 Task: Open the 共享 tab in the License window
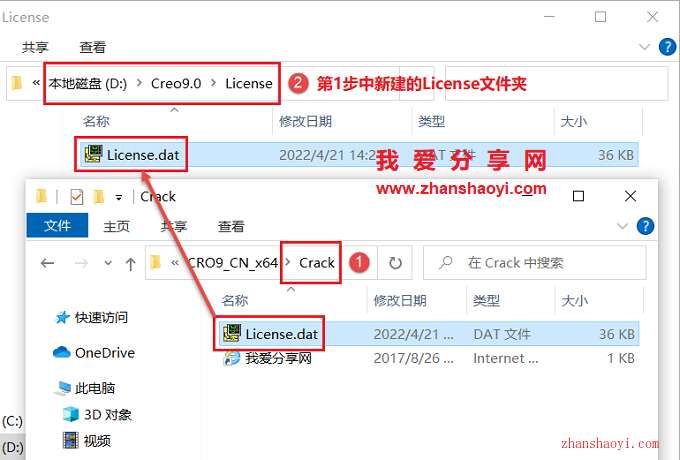[x=36, y=47]
